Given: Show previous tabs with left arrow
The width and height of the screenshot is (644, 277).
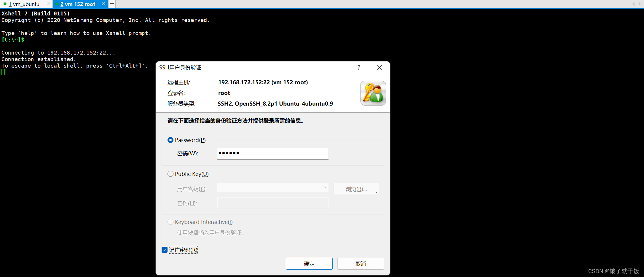Looking at the screenshot, I should click(633, 4).
